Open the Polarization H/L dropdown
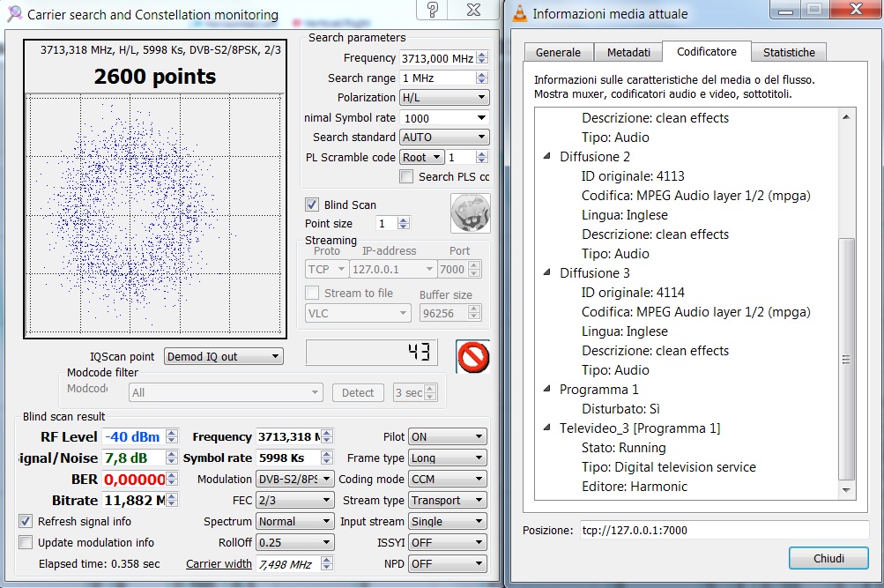 [444, 98]
